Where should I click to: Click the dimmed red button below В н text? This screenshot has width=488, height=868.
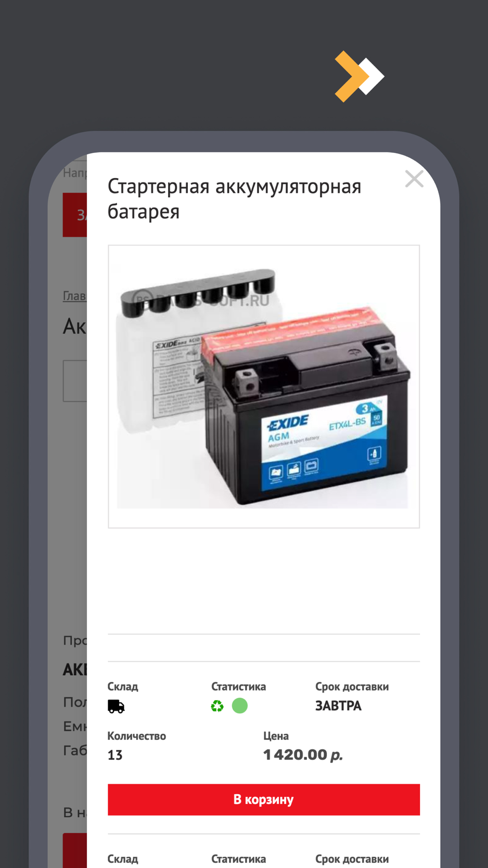[x=75, y=850]
